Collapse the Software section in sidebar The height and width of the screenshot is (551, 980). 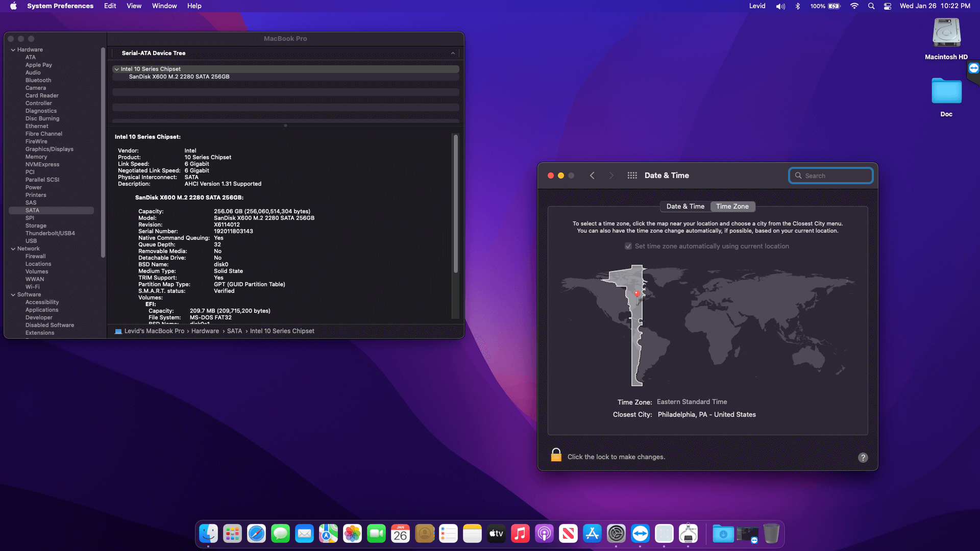tap(13, 294)
